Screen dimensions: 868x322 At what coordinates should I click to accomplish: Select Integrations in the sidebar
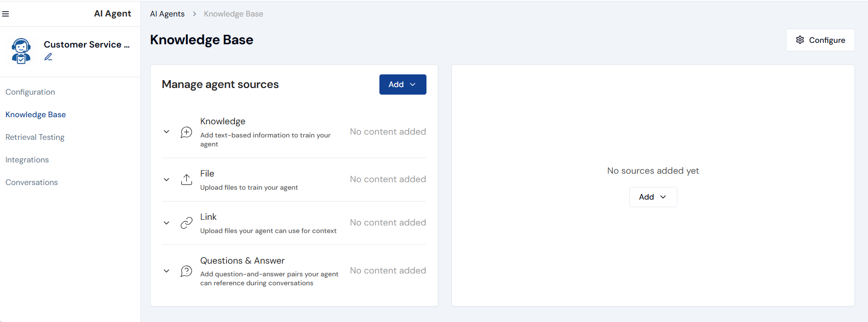point(27,160)
